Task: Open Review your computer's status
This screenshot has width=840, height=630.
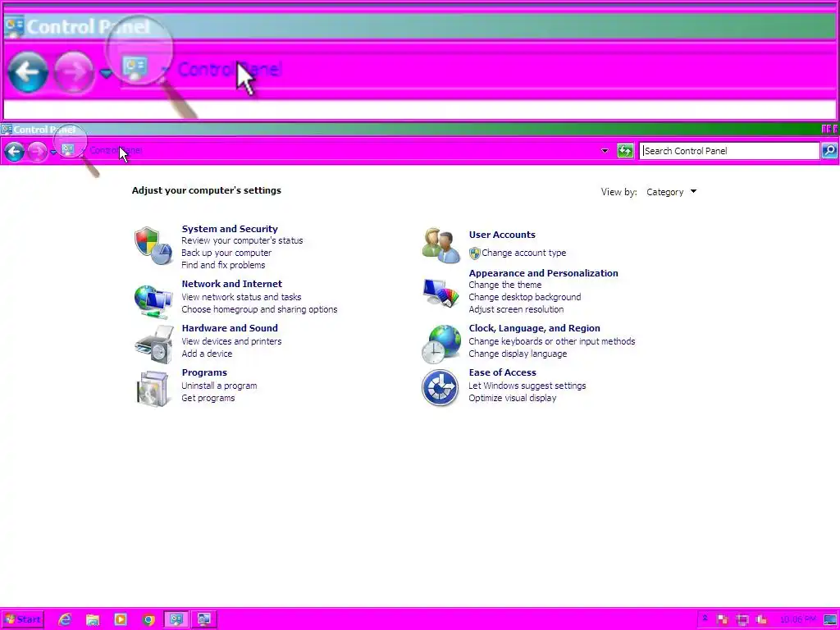Action: click(x=242, y=240)
